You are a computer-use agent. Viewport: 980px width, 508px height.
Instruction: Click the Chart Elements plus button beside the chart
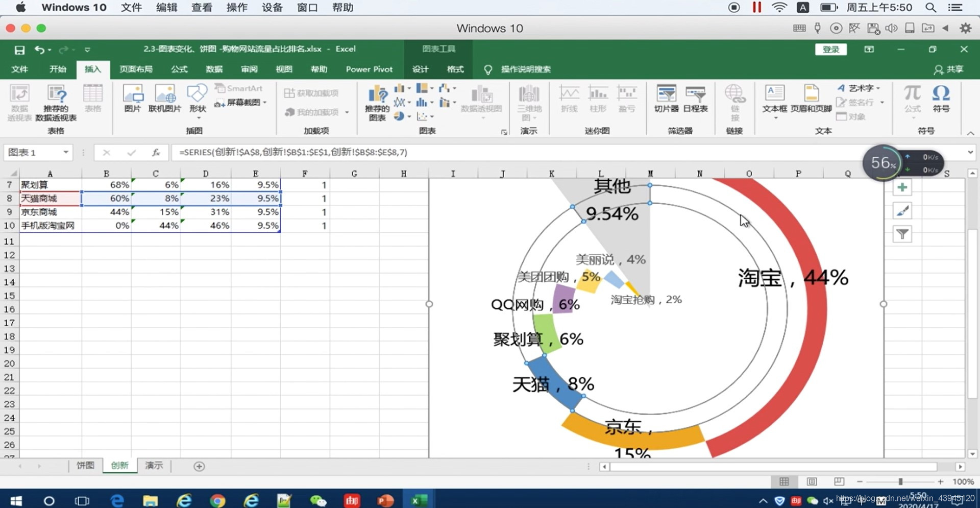click(x=902, y=187)
